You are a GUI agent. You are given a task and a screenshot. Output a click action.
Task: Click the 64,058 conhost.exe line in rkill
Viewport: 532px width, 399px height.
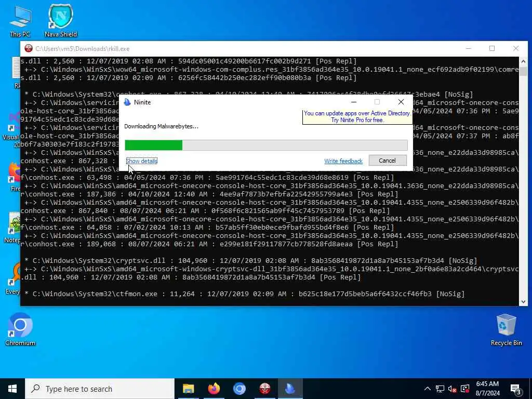point(207,228)
